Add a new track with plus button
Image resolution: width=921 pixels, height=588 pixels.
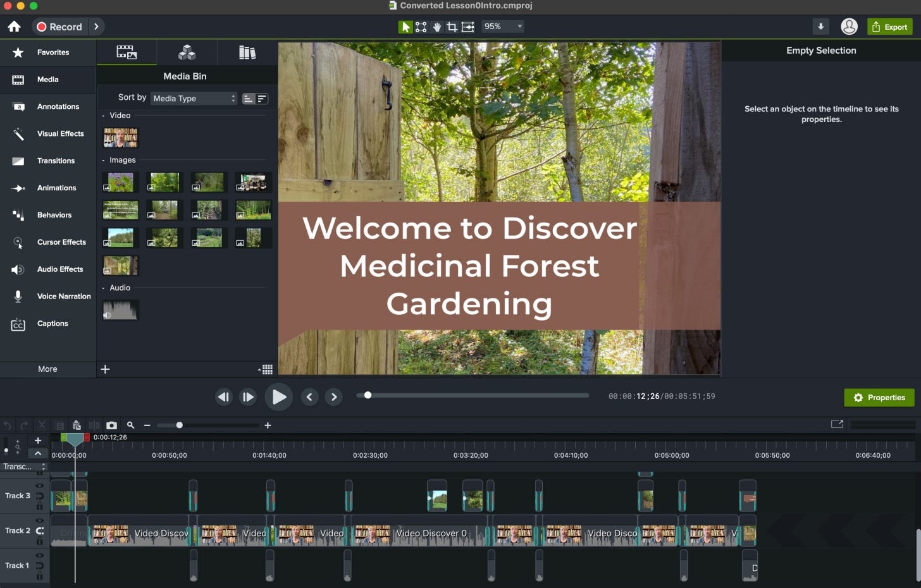[x=38, y=441]
